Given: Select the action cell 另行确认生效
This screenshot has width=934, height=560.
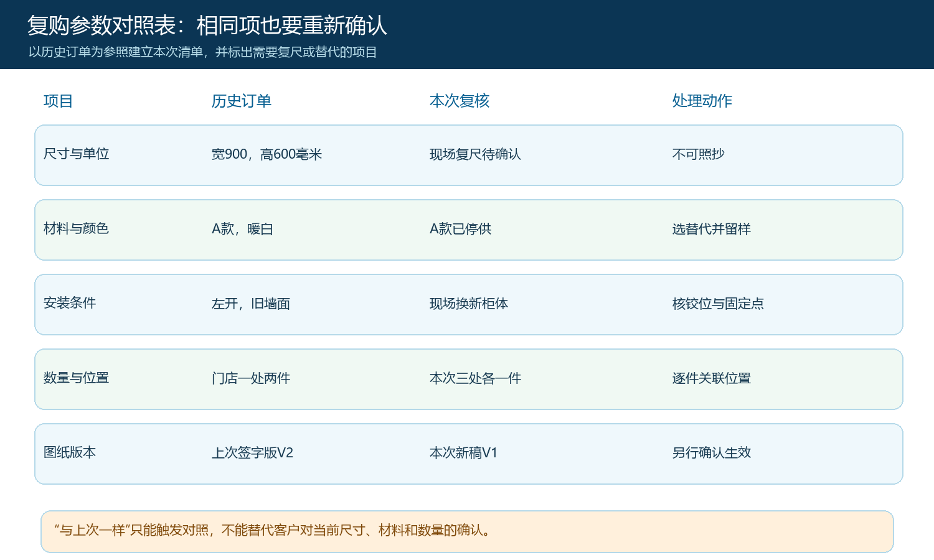Looking at the screenshot, I should coord(712,453).
